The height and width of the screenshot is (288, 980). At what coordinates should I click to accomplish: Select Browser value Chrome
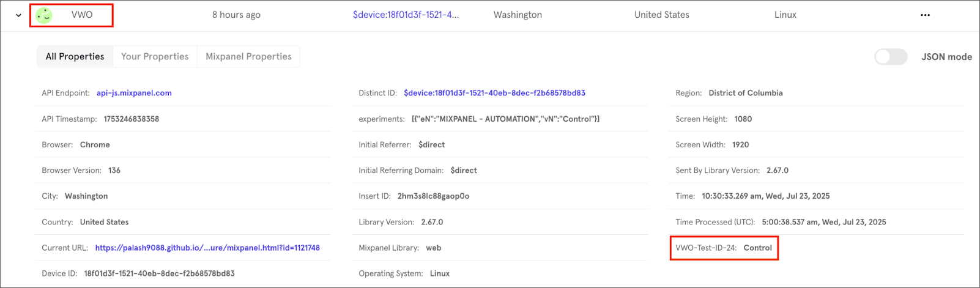tap(95, 144)
